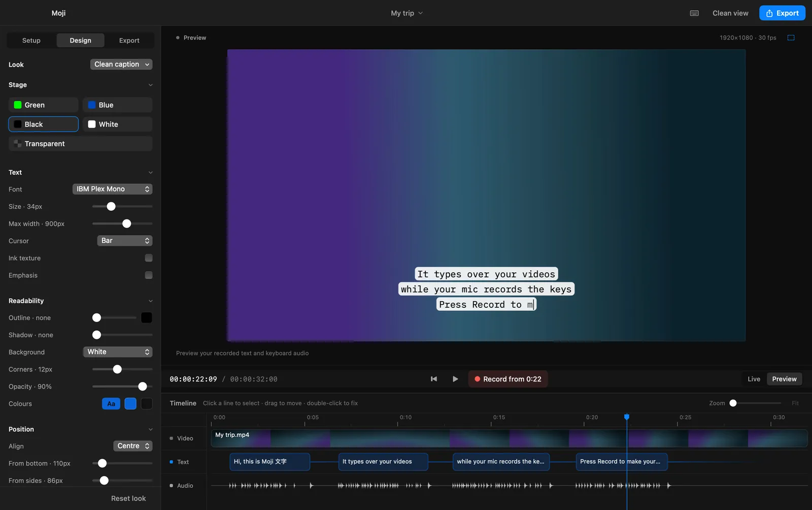Select the Black stage colour
Screen dimensions: 812x510
44,124
